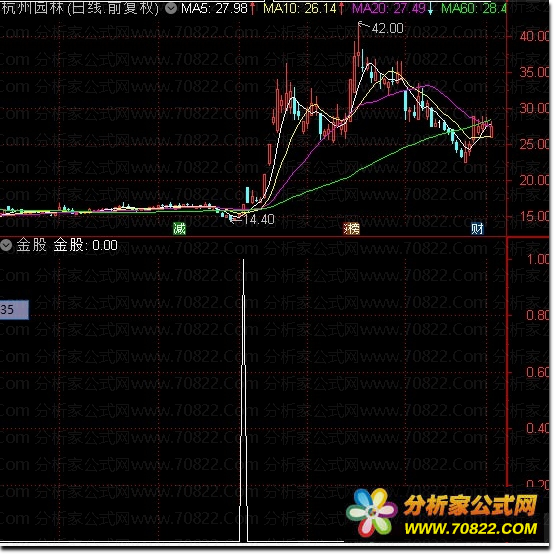Click the 42.00 high price annotation

pos(388,28)
